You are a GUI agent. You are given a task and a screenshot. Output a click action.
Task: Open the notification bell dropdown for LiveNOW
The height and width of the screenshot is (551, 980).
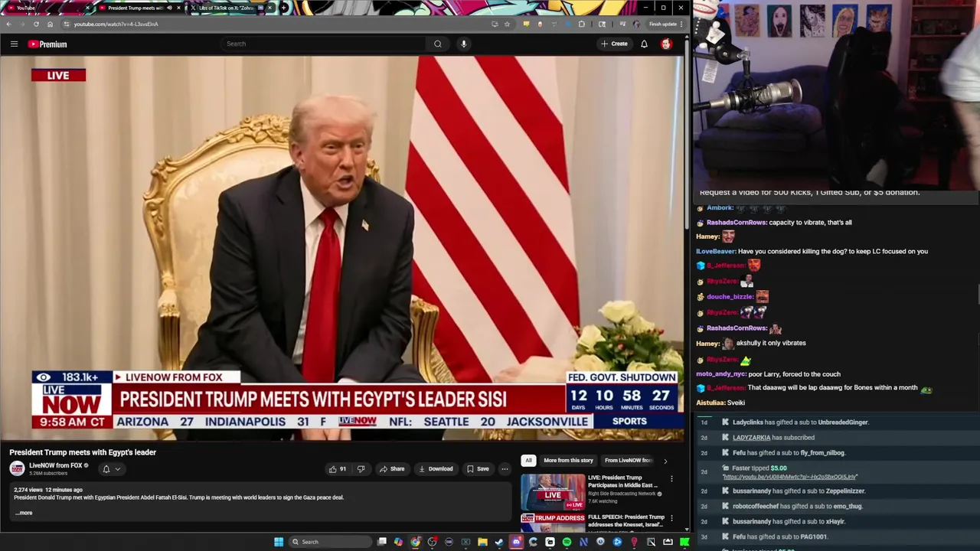(111, 469)
